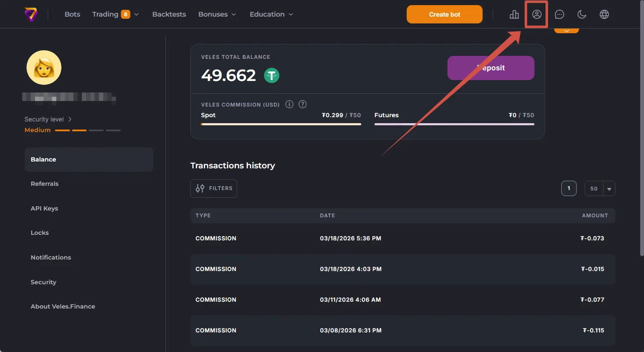Click the language globe icon

[604, 14]
